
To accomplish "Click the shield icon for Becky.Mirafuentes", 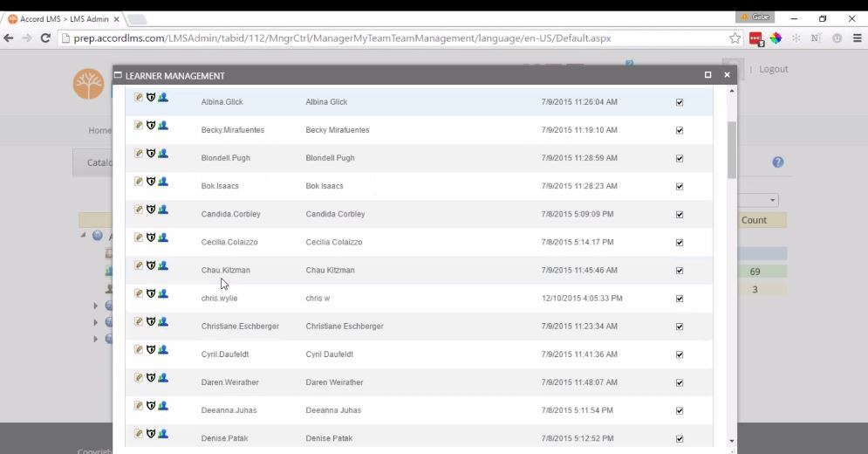I will tap(150, 126).
